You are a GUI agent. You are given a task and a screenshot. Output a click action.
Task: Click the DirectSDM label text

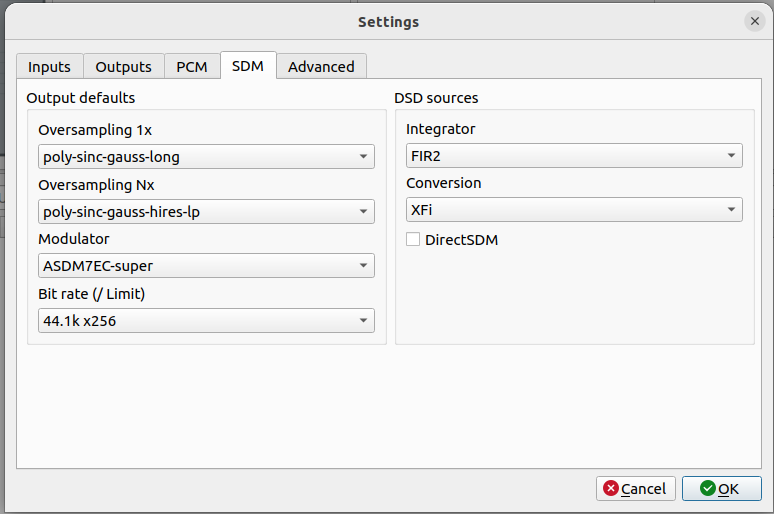click(x=461, y=240)
